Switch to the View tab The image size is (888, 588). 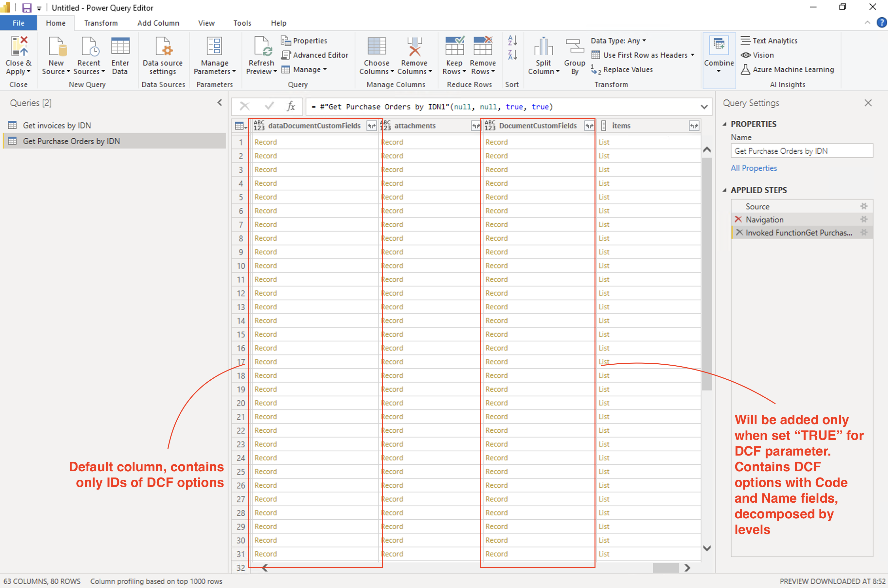(x=206, y=23)
